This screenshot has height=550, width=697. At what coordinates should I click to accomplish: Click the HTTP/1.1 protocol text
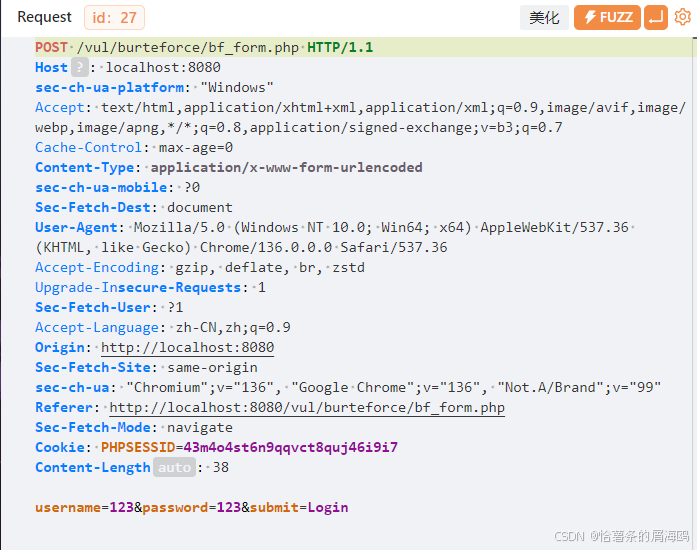[x=340, y=47]
